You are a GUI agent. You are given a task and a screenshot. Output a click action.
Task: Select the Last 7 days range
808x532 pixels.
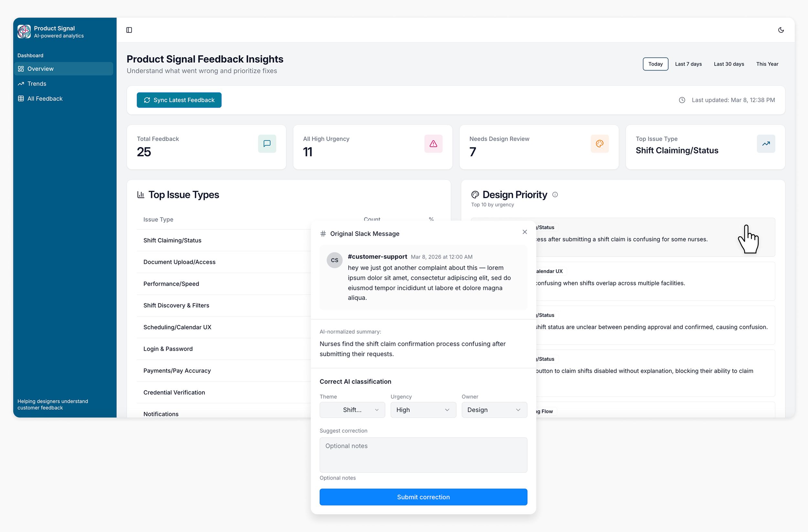(x=688, y=64)
